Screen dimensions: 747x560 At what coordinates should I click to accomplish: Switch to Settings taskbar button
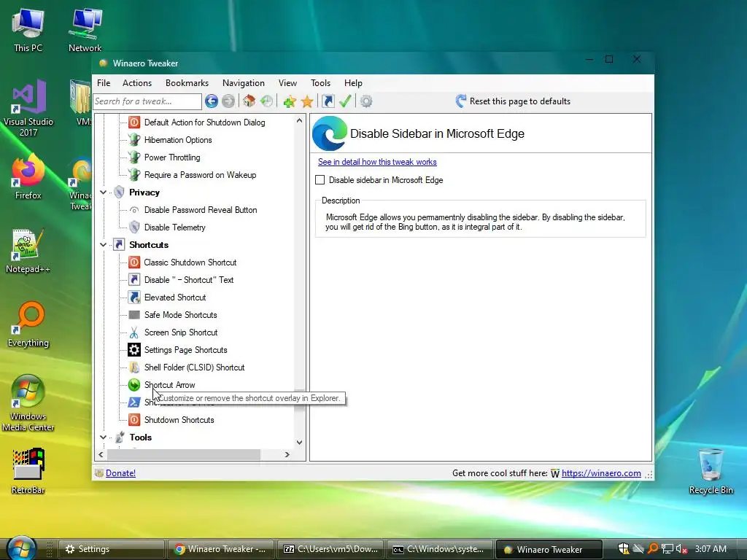tap(112, 549)
